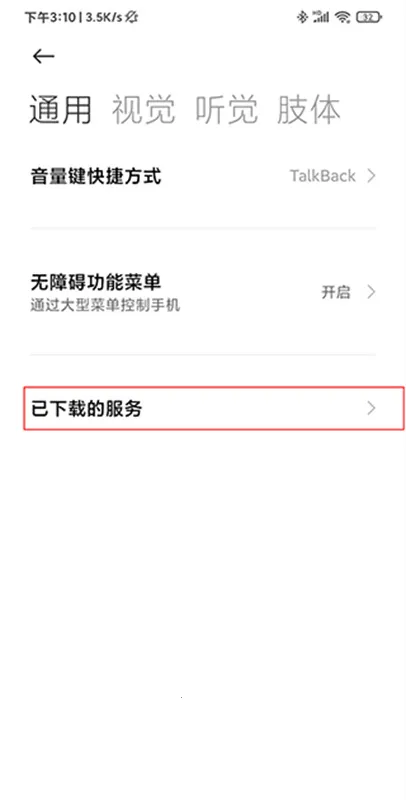Switch to the 视觉 tab
406x800 pixels.
(143, 109)
